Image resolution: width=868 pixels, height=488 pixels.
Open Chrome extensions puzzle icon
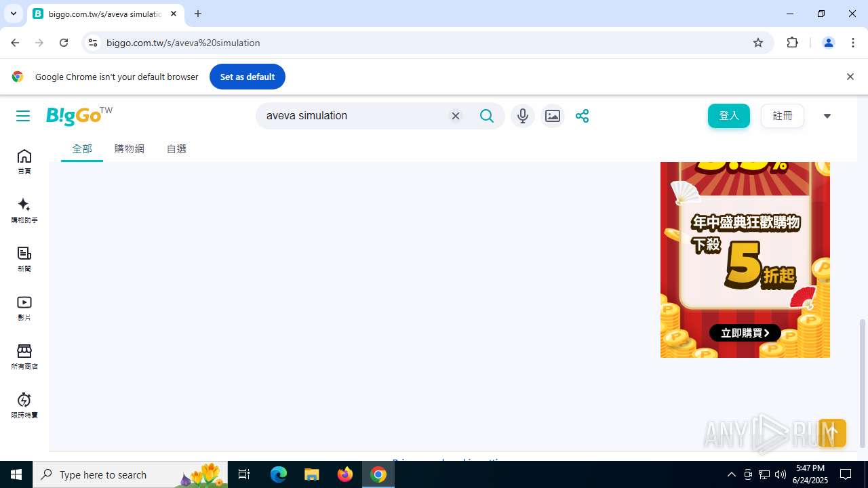click(792, 43)
